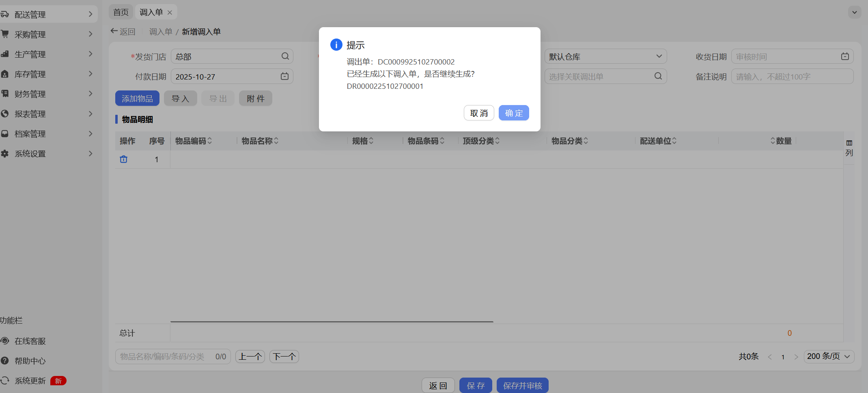868x393 pixels.
Task: Select the 调入单 tab
Action: click(151, 12)
